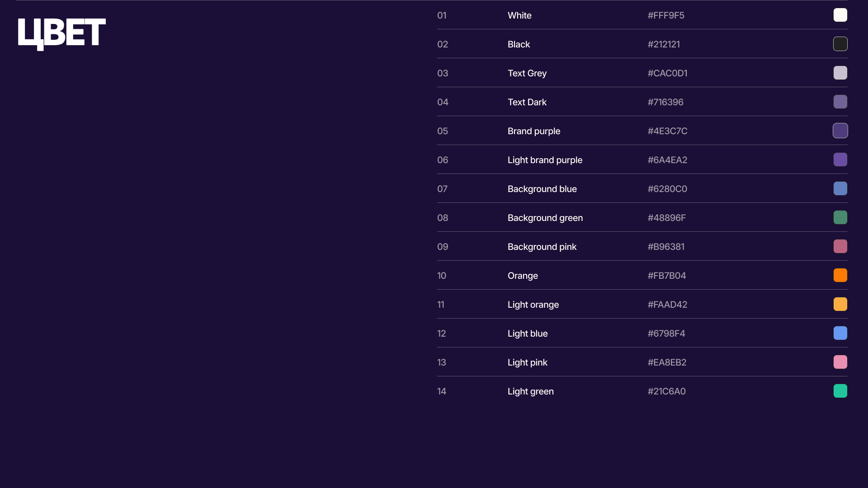Pick the Light orange swatch
The image size is (868, 488).
click(840, 304)
